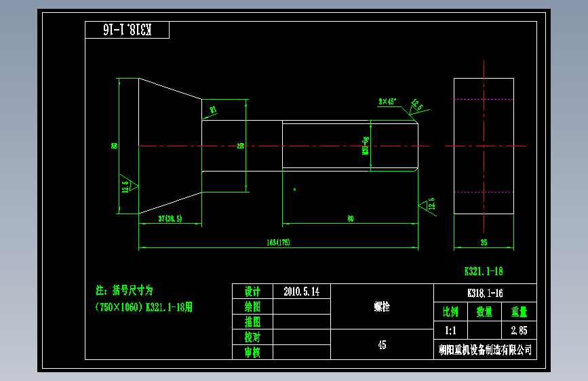Select the vertical '80' height dimension on left

[115, 146]
